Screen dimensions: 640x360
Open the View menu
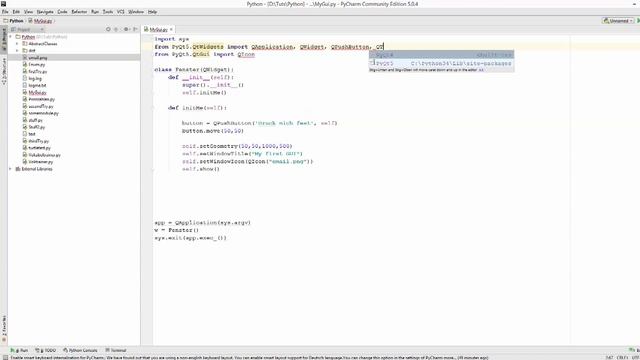pos(29,12)
